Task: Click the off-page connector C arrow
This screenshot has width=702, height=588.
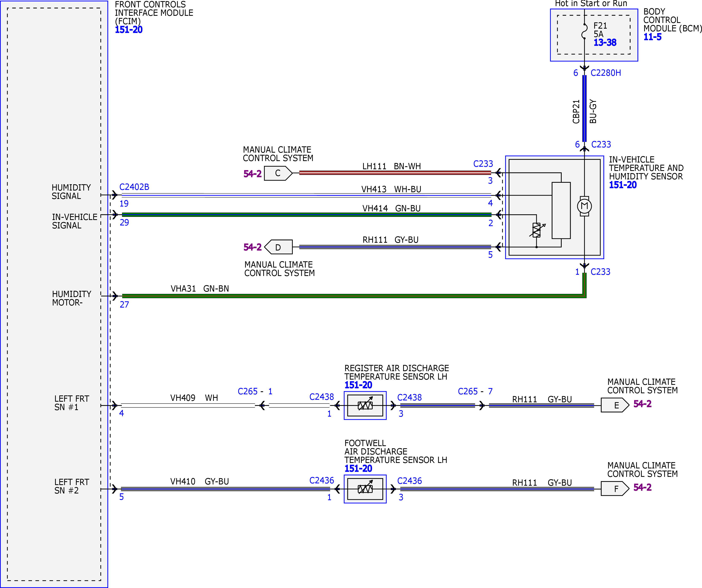Action: click(278, 173)
